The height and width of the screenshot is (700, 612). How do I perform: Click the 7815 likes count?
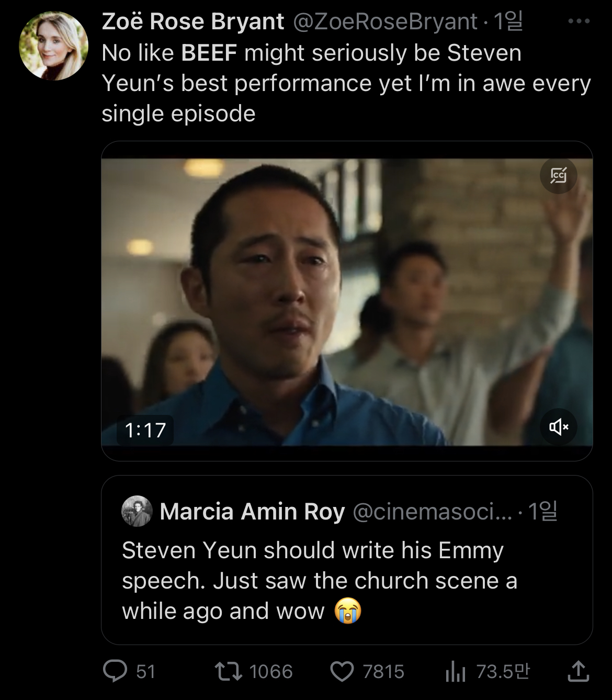pos(383,671)
